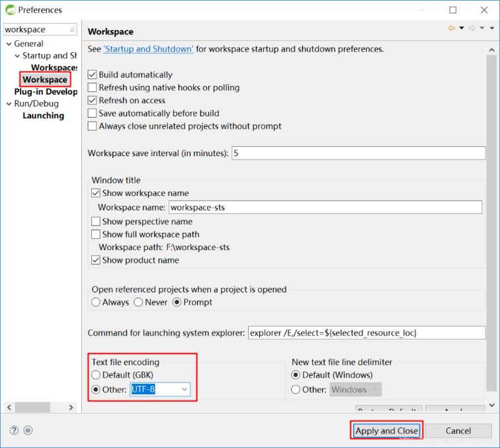The image size is (500, 448).
Task: Select Always for opening referenced projects
Action: (96, 302)
